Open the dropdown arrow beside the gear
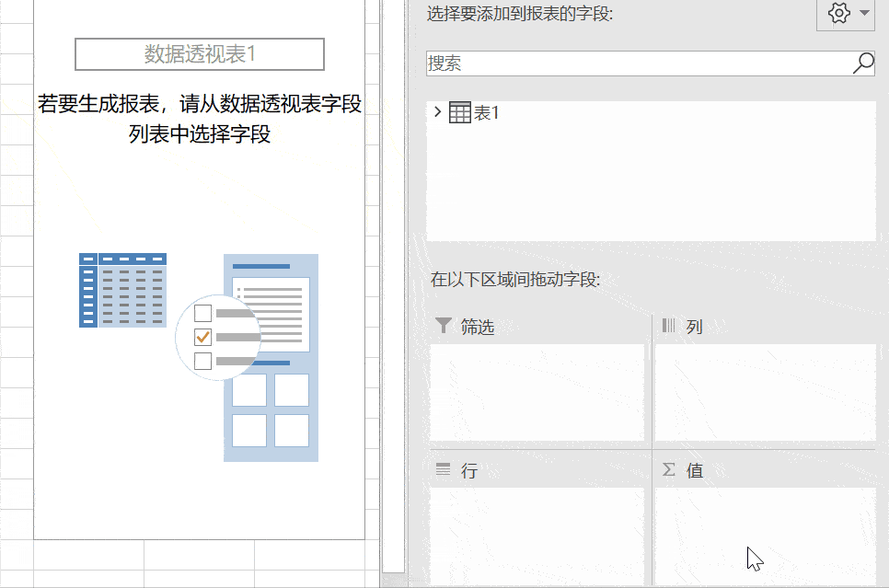Image resolution: width=889 pixels, height=588 pixels. [x=864, y=13]
